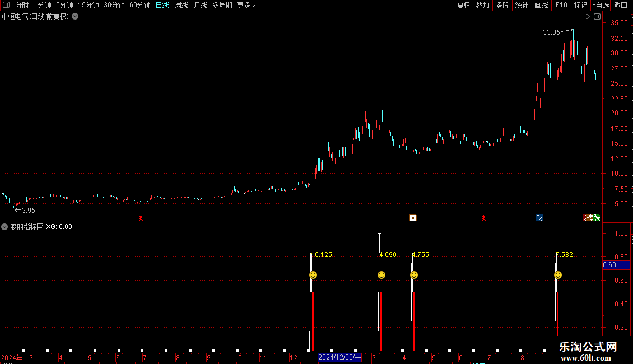Toggle the left panel icon in top toolbar

pyautogui.click(x=6, y=5)
